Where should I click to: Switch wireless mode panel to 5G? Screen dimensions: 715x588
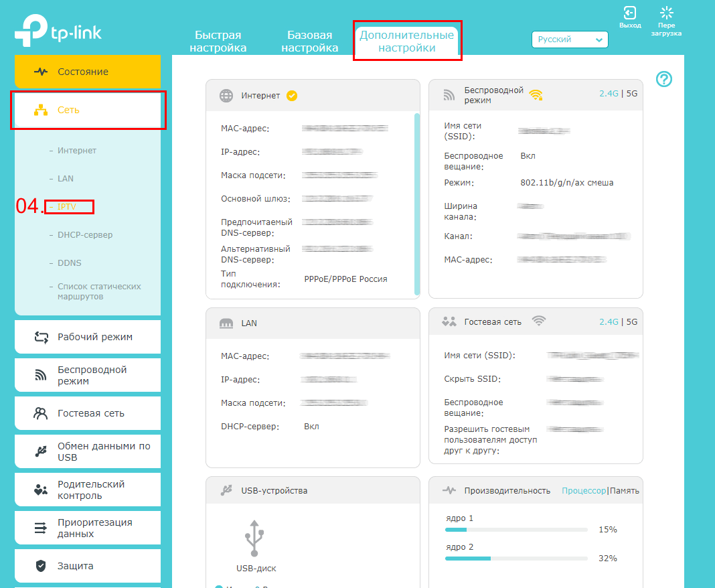632,94
